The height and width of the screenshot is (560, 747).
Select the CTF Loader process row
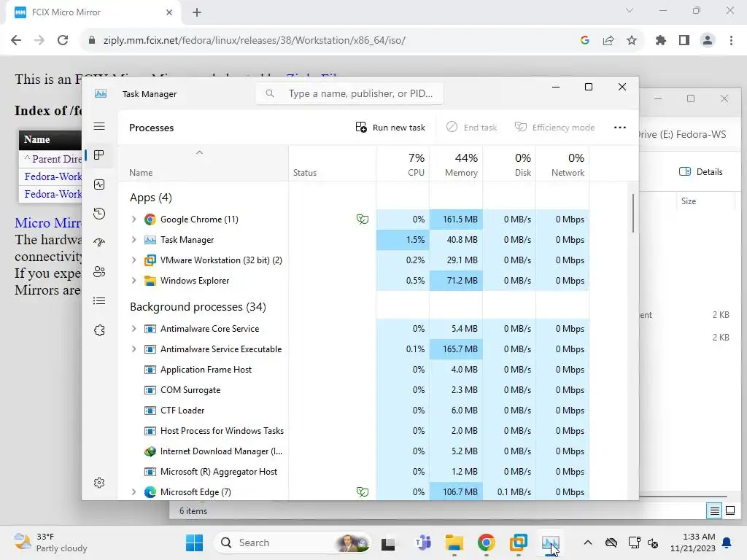(354, 411)
